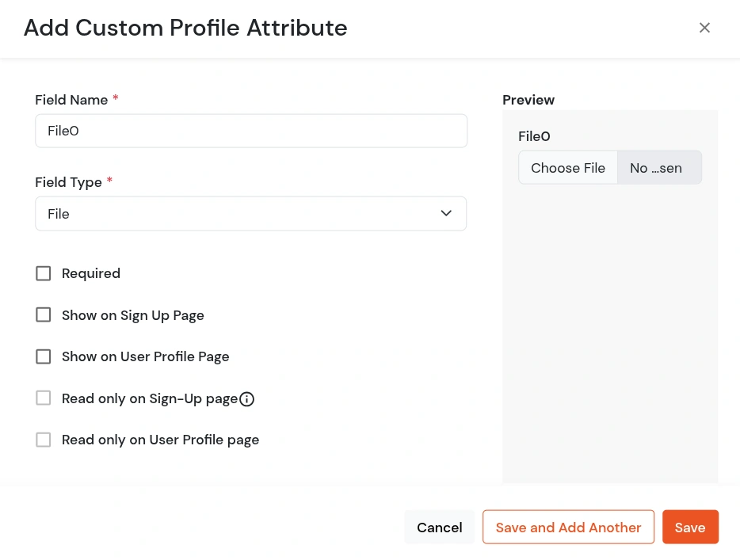Screen dimensions: 740x560
Task: Open the Field Type dropdown showing File
Action: click(251, 214)
